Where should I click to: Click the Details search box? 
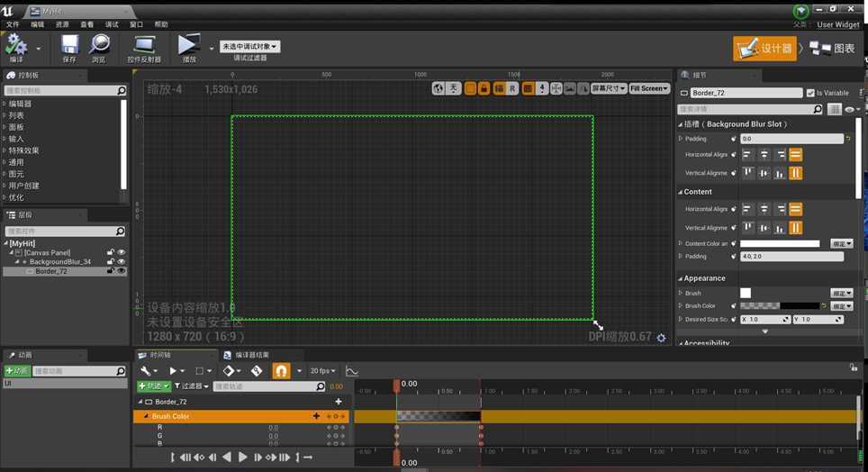(x=751, y=109)
